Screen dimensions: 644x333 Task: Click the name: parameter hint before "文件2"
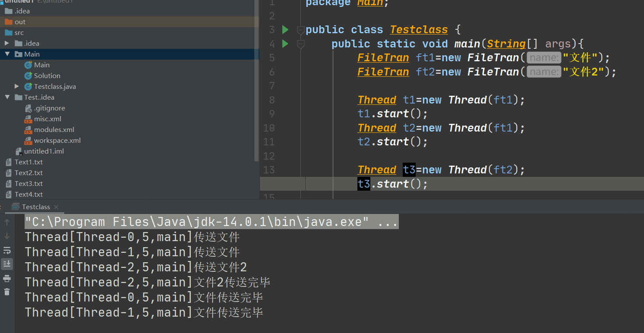click(544, 72)
